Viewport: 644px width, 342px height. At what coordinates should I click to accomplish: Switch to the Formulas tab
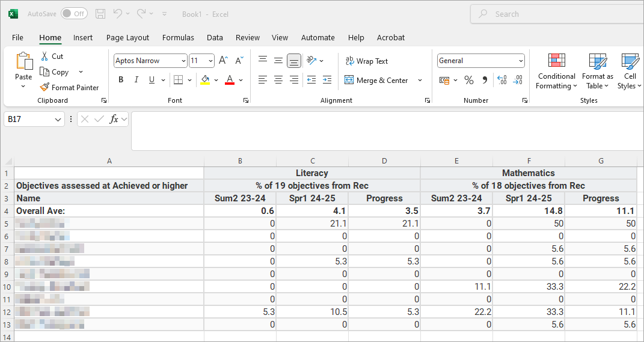(x=178, y=37)
